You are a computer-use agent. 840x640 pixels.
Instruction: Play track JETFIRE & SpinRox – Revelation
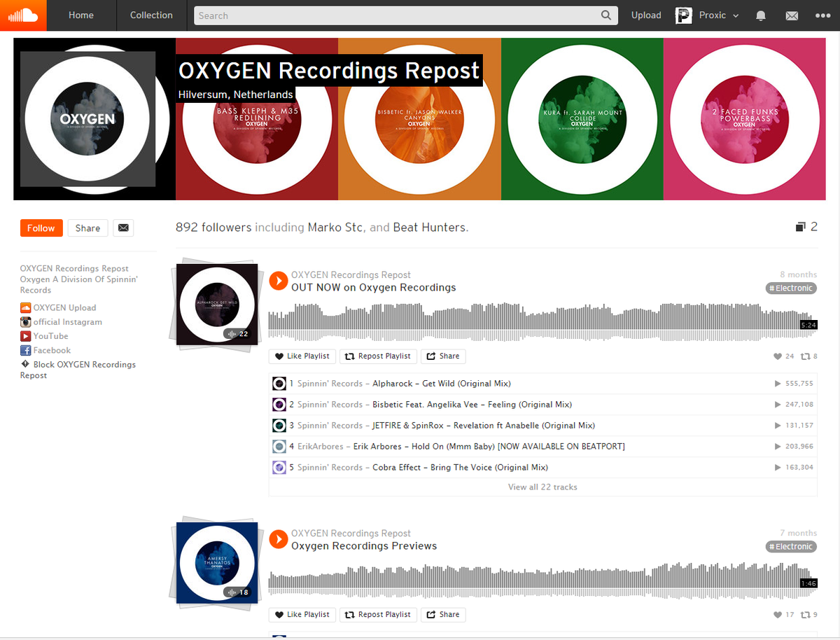484,426
